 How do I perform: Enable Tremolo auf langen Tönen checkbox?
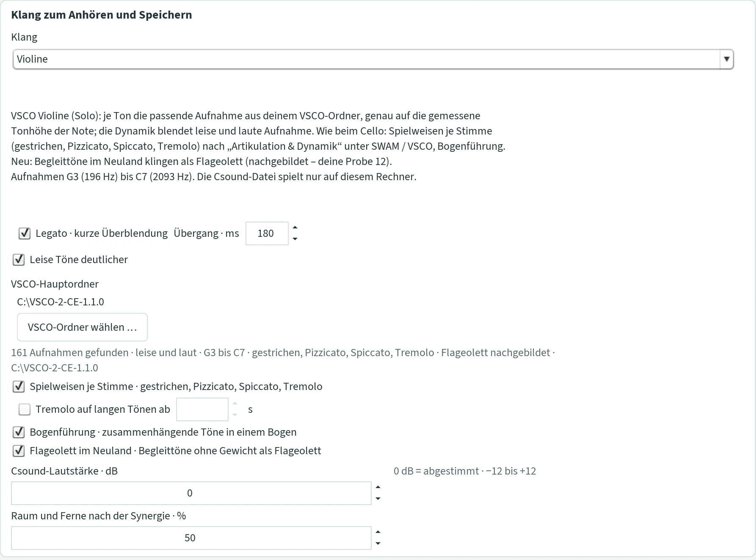tap(25, 409)
